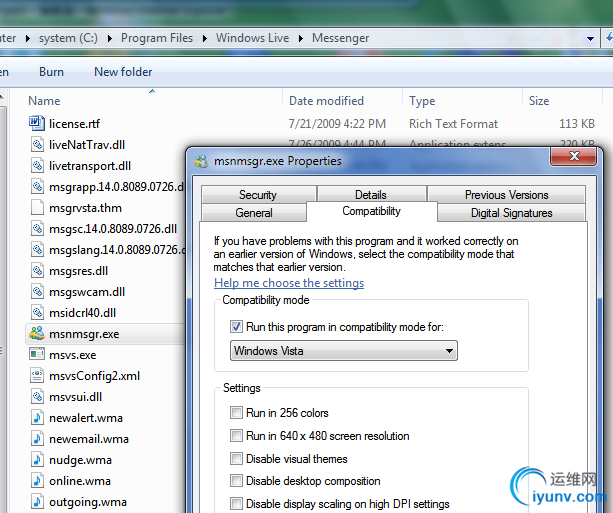Screen dimensions: 613x513
Task: Check Disable desktop composition
Action: tap(236, 481)
